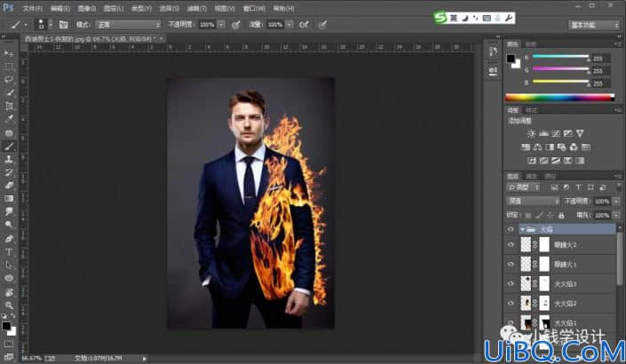Pick a color from the spectrum ramp
This screenshot has width=626, height=364.
pyautogui.click(x=560, y=97)
